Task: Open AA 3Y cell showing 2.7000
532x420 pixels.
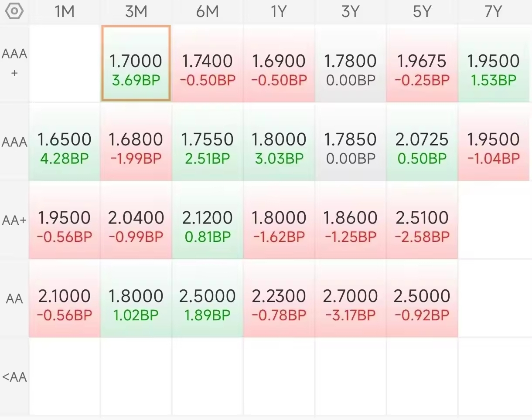Action: coord(351,299)
